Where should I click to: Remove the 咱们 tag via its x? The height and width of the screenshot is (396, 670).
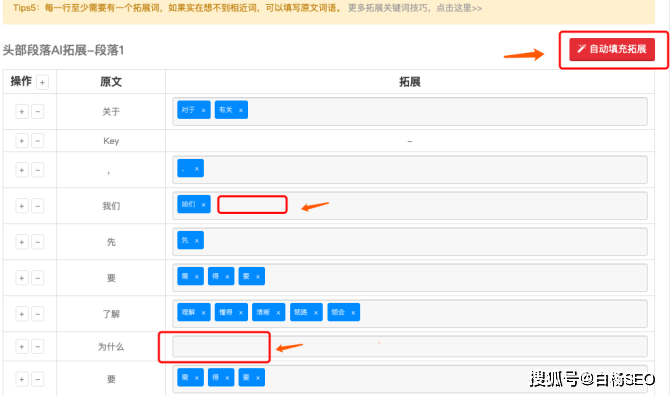pyautogui.click(x=203, y=205)
